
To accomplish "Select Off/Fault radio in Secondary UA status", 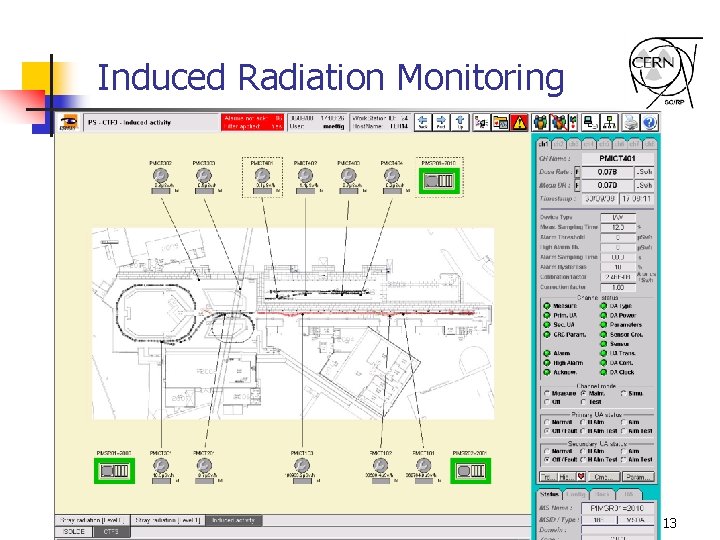I will click(546, 459).
